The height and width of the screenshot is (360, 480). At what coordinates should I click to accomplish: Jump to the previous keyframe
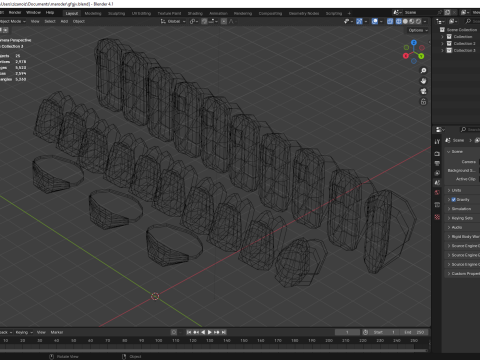point(196,332)
